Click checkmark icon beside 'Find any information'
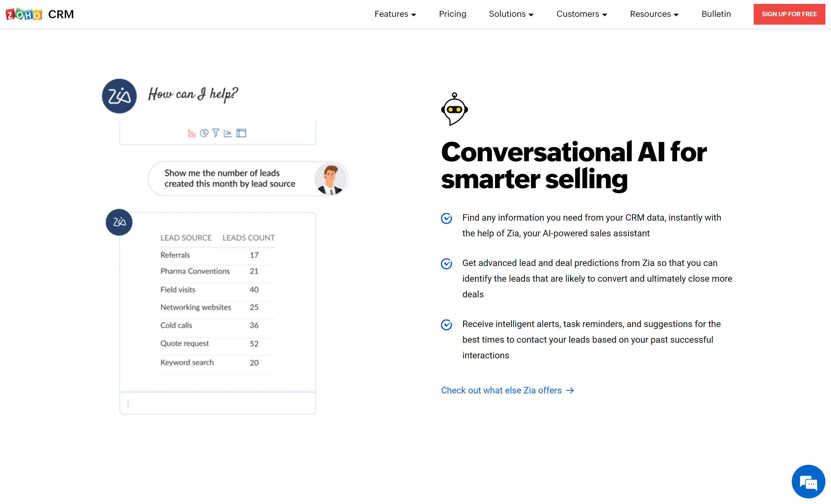The width and height of the screenshot is (831, 504). coord(446,218)
